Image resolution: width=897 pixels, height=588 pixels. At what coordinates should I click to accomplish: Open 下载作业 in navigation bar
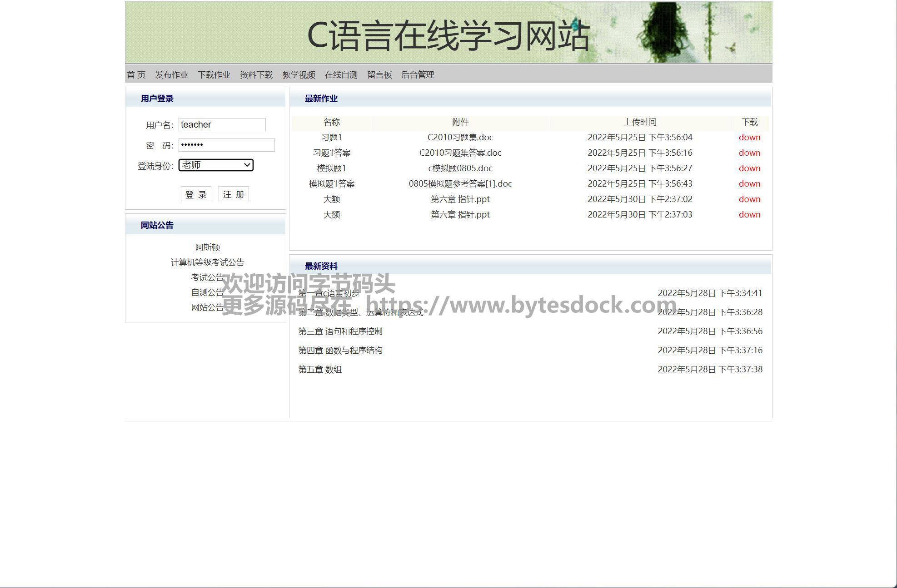point(214,75)
